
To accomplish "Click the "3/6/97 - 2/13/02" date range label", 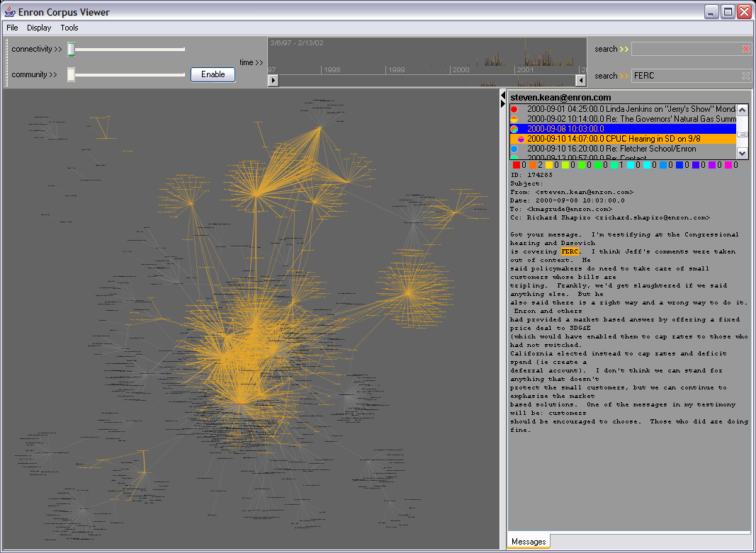I will 296,43.
